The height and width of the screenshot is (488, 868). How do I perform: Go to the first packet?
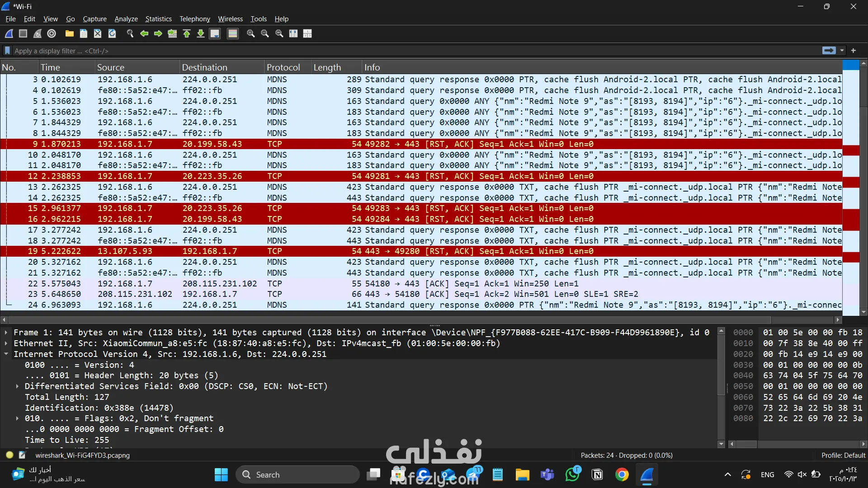pos(187,33)
